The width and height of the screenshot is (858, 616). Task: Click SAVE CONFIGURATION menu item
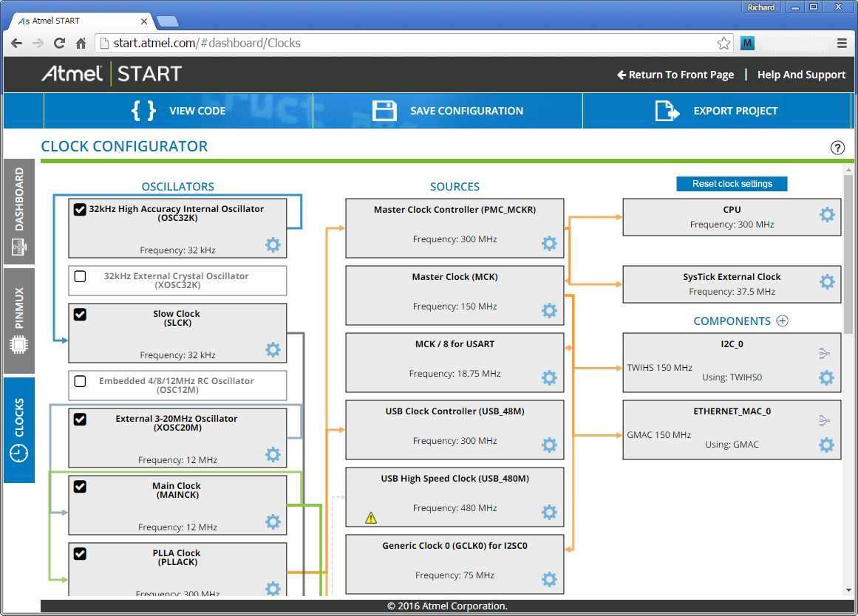coord(448,111)
